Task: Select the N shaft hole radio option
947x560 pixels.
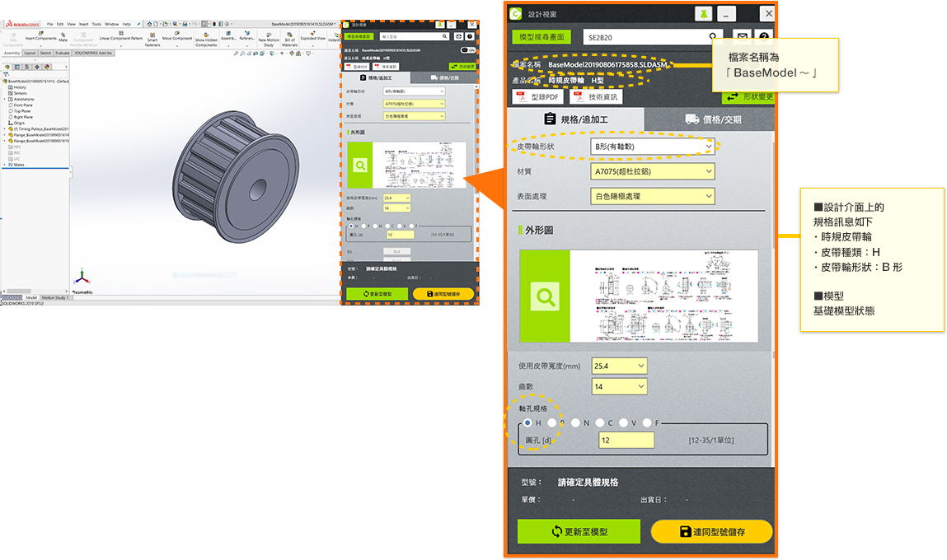Action: (575, 422)
